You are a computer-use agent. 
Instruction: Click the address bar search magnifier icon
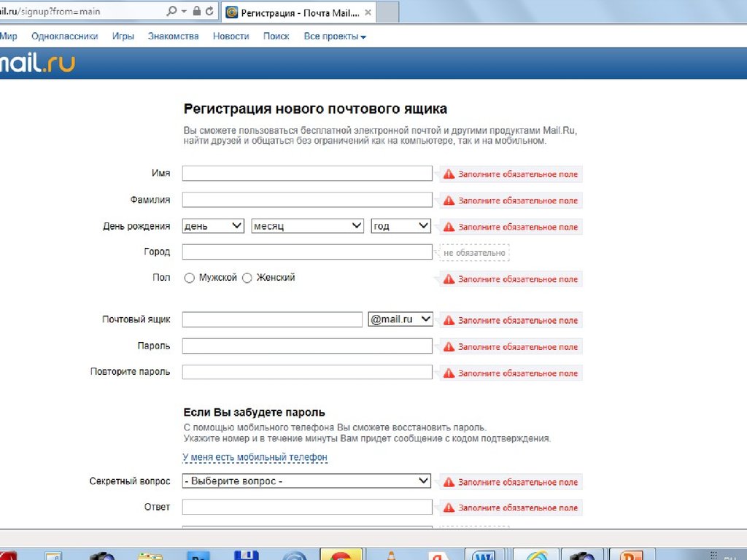(171, 11)
